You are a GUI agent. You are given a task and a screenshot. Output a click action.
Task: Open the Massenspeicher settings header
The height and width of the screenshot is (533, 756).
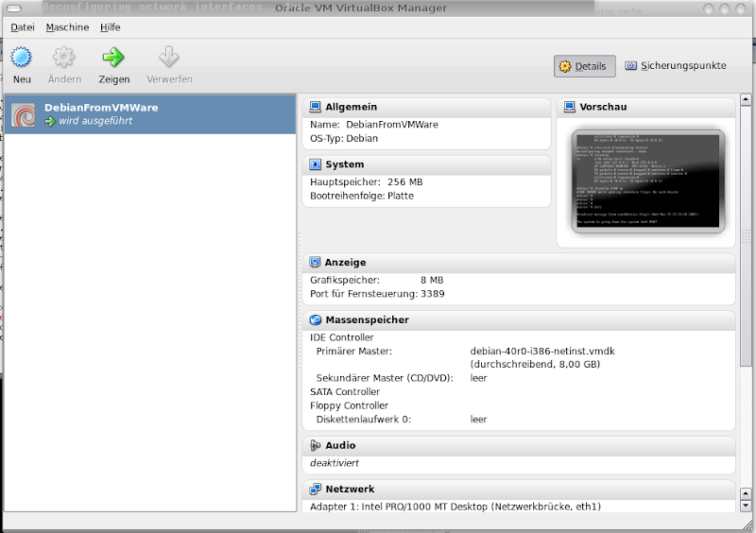(x=367, y=319)
